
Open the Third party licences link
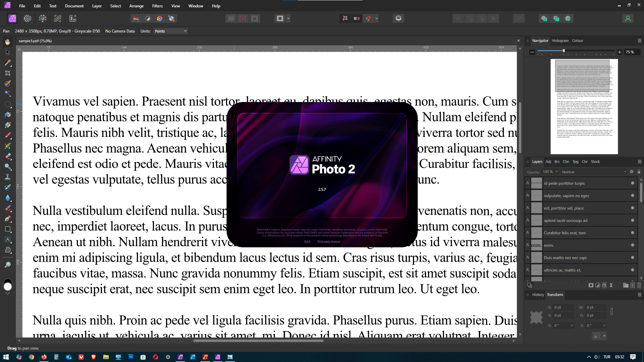(x=328, y=241)
